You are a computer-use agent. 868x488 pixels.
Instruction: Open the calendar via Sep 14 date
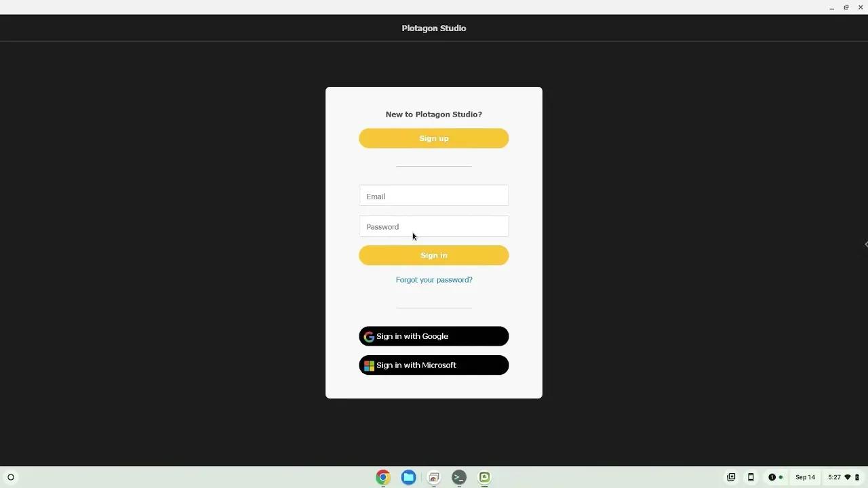point(806,477)
